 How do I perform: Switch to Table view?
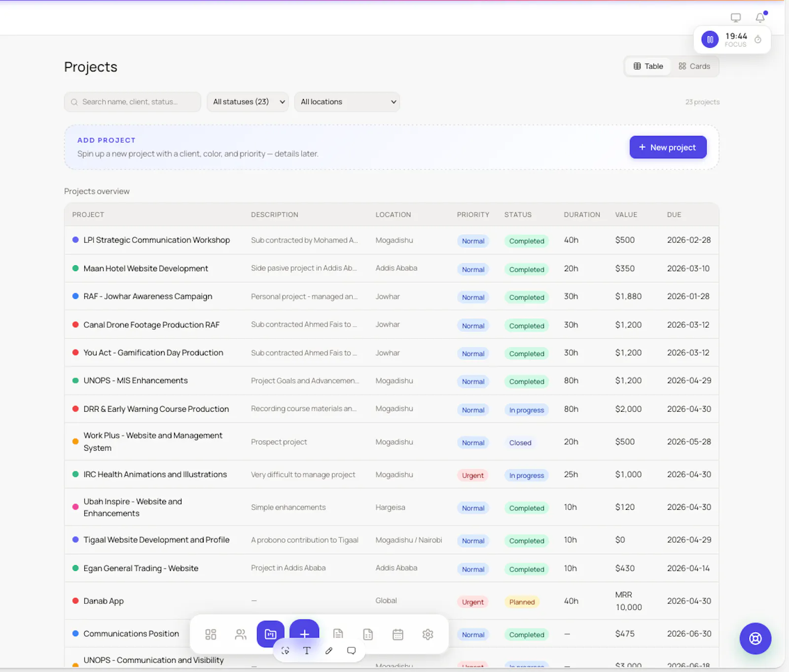pyautogui.click(x=648, y=66)
